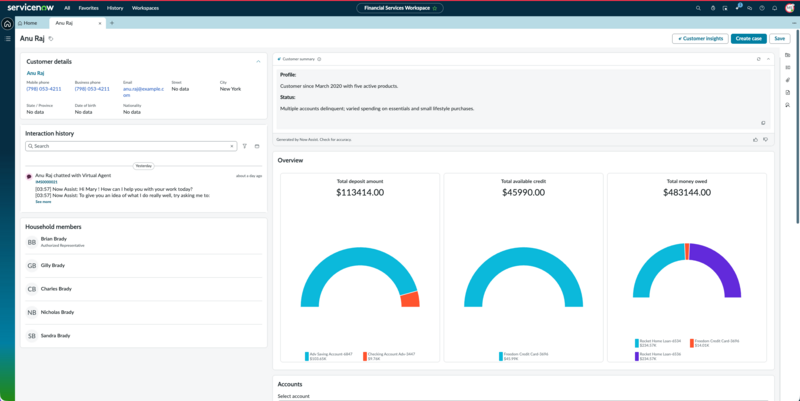Image resolution: width=800 pixels, height=401 pixels.
Task: Select household member Gilly Brady
Action: [143, 265]
